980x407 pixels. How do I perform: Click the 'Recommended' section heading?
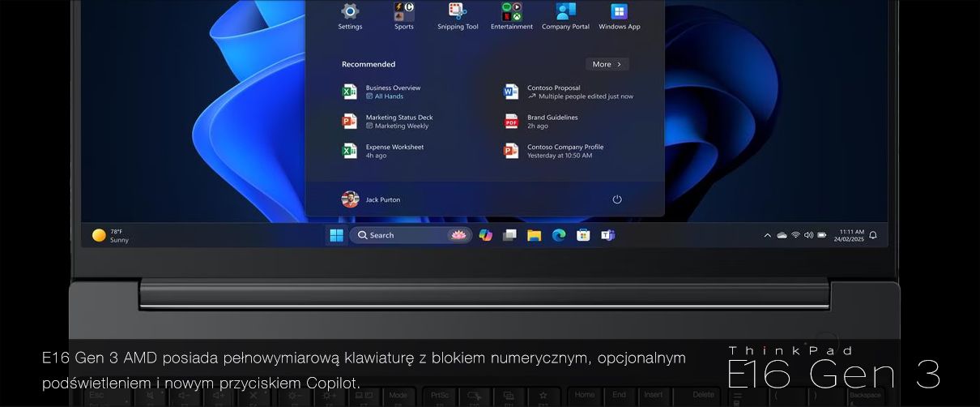point(369,64)
